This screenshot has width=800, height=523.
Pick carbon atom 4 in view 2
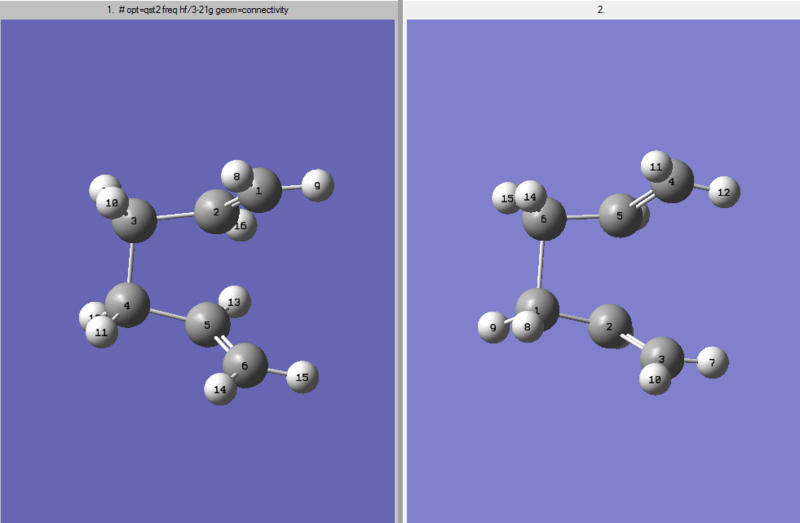[x=672, y=181]
